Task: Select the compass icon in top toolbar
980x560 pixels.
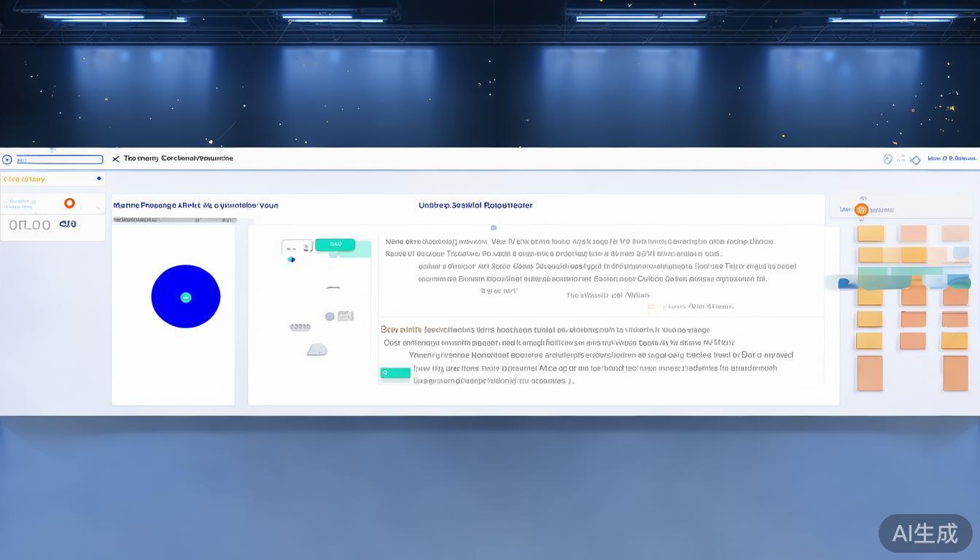Action: coord(888,159)
